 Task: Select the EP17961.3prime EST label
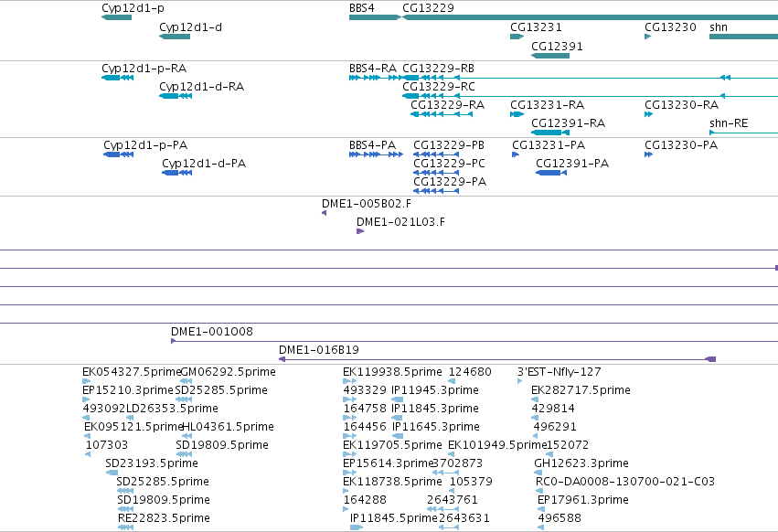tap(583, 500)
